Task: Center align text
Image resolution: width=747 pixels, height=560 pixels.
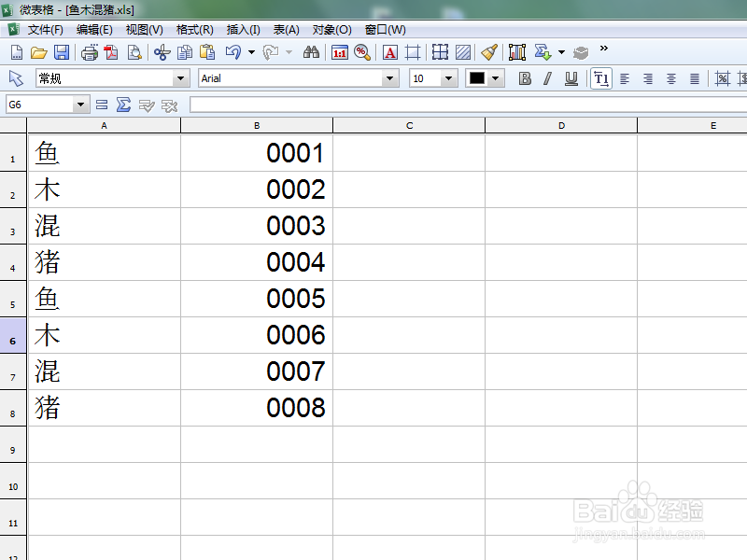Action: [671, 78]
